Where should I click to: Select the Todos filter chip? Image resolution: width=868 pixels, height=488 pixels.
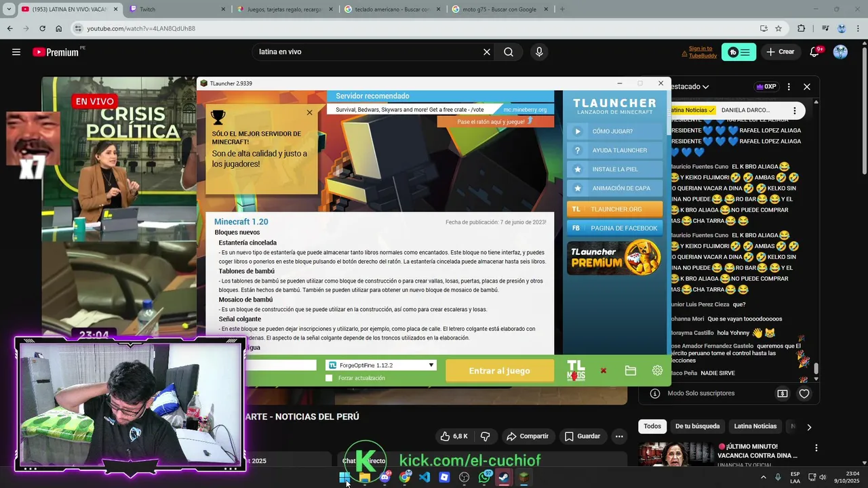pos(652,426)
